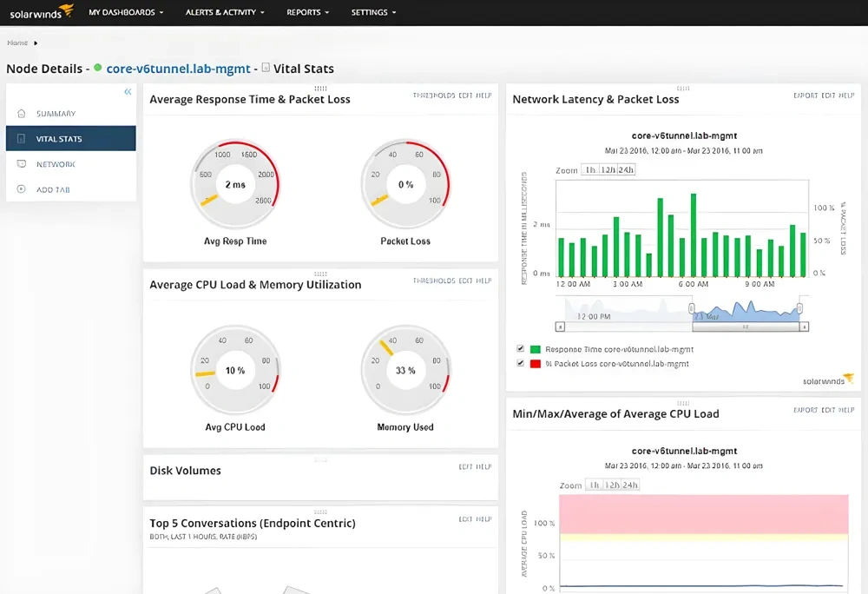Viewport: 868px width, 594px height.
Task: Click the "0 %" Packet Loss gauge value
Action: [405, 184]
